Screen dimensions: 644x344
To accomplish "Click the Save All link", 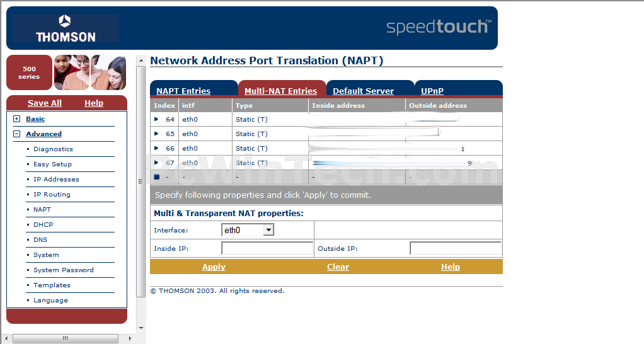I will click(x=44, y=103).
